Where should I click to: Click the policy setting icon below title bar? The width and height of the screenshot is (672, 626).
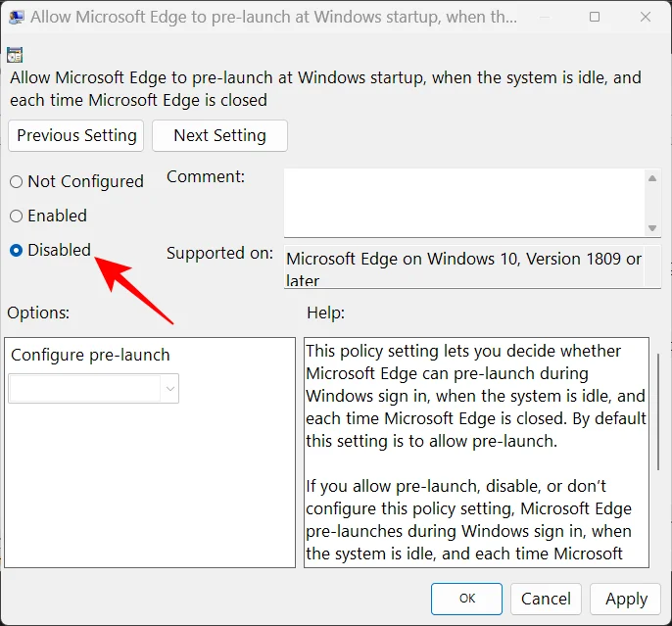15,55
